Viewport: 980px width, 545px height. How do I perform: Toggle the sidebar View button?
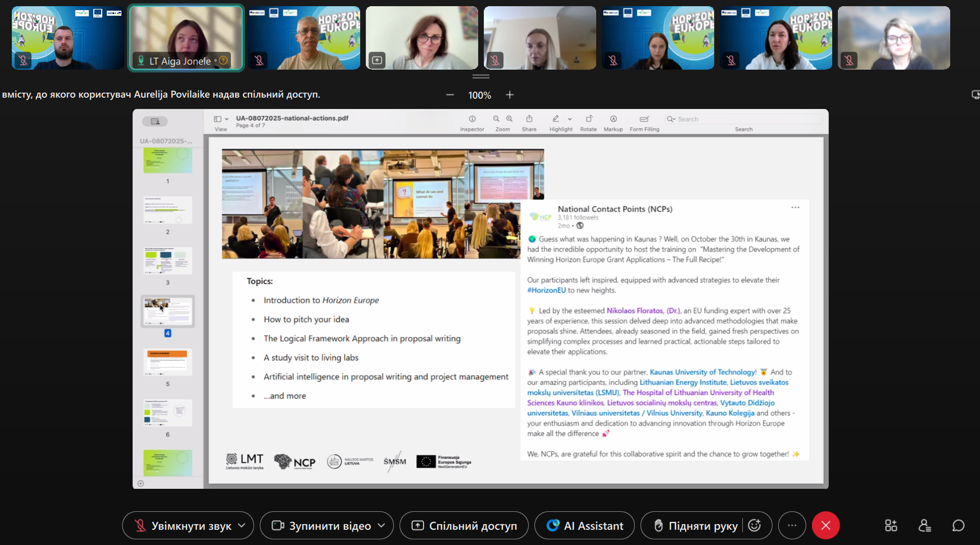click(217, 119)
